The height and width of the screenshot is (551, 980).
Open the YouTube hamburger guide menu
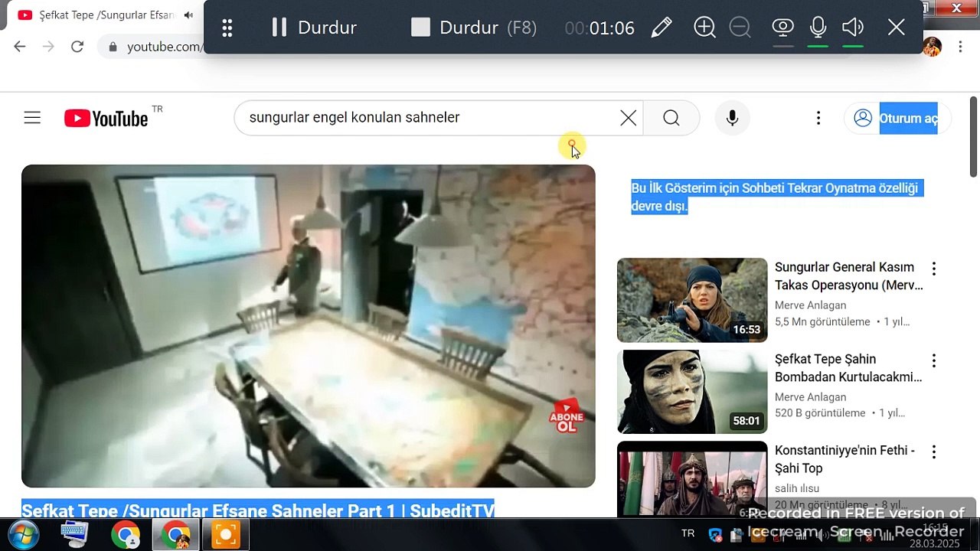pyautogui.click(x=32, y=118)
